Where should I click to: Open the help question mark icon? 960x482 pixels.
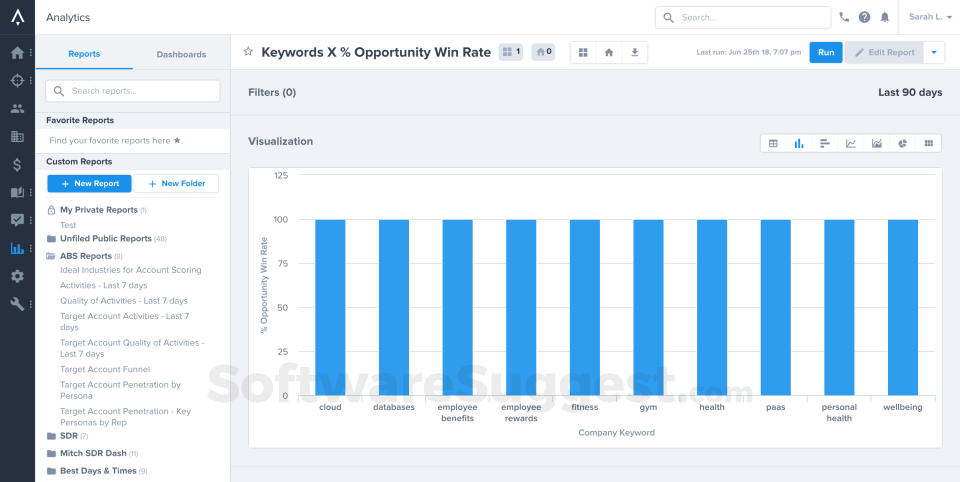click(x=864, y=17)
